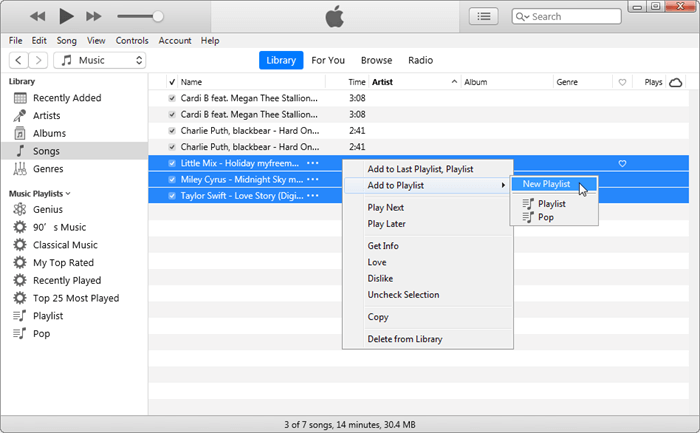Open the Music media type dropdown
The height and width of the screenshot is (433, 700).
click(100, 60)
